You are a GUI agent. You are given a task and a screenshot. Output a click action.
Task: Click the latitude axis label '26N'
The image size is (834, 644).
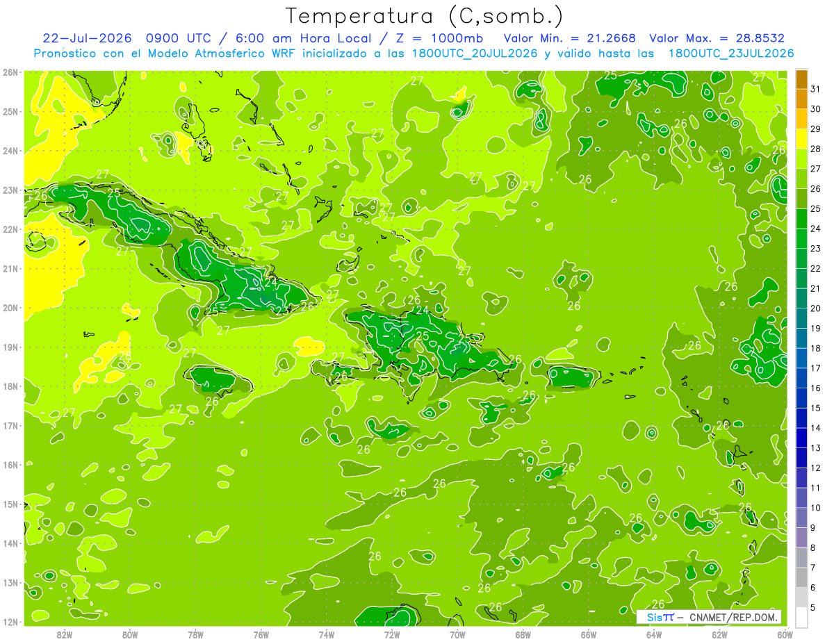point(10,72)
